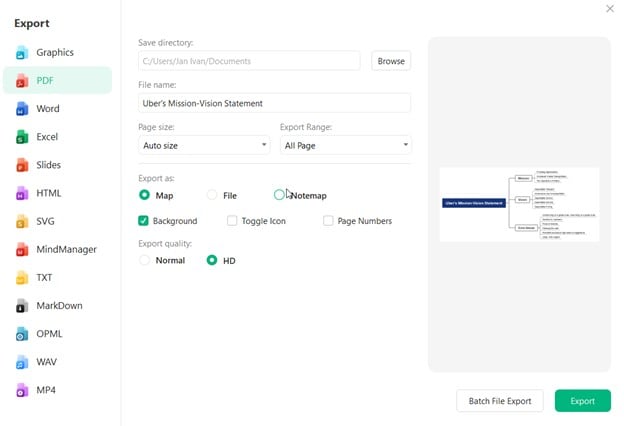Image resolution: width=624 pixels, height=426 pixels.
Task: Close the Export dialog
Action: (610, 9)
